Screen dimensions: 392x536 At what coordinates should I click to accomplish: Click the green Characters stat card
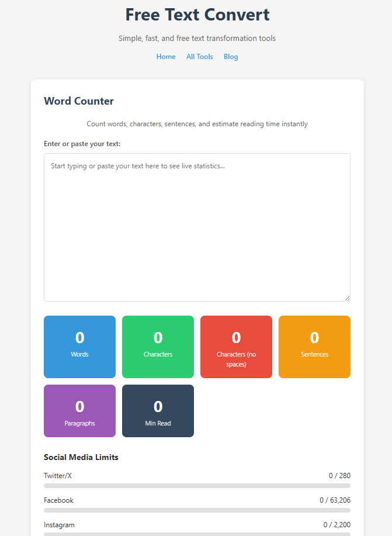tap(158, 347)
